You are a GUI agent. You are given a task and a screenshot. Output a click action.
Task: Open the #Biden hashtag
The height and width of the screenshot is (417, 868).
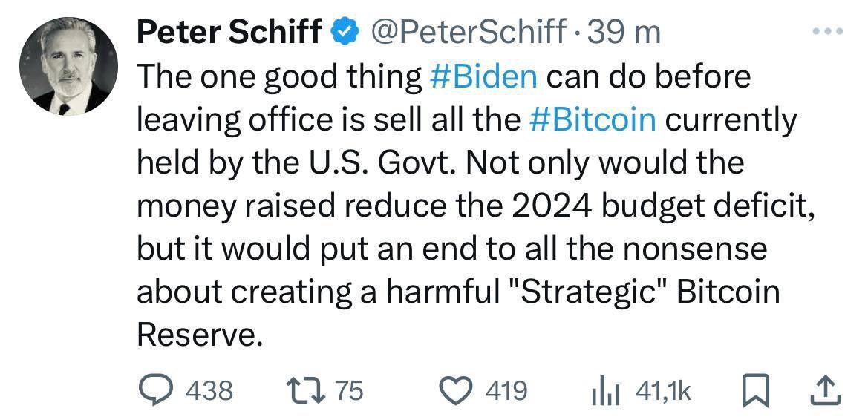484,76
